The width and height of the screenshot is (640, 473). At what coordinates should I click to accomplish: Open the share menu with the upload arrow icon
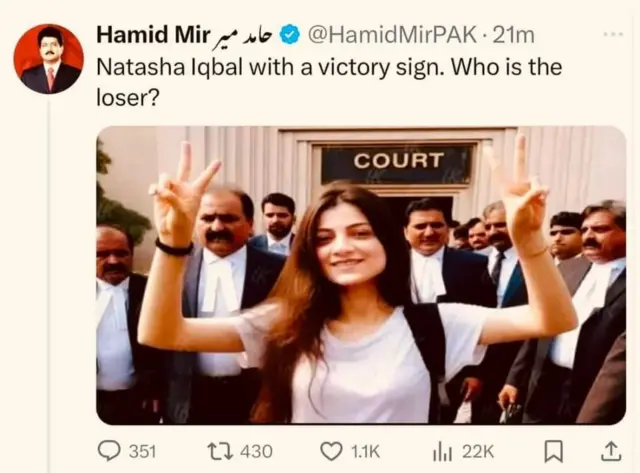tap(611, 451)
